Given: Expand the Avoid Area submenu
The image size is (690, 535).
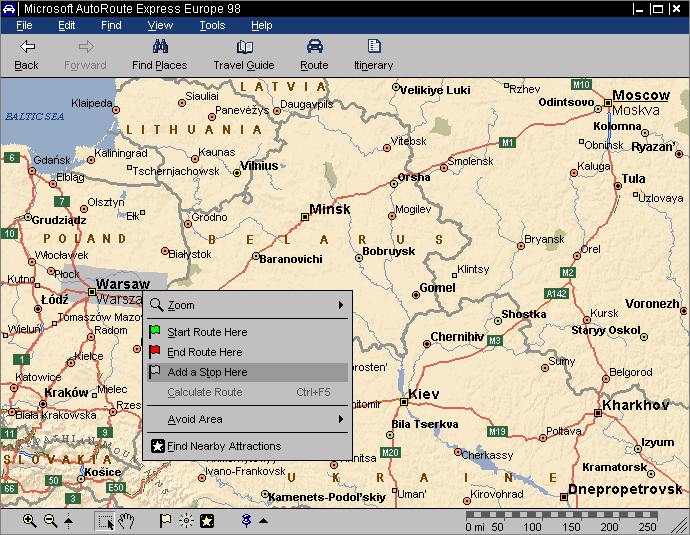Looking at the screenshot, I should 247,419.
